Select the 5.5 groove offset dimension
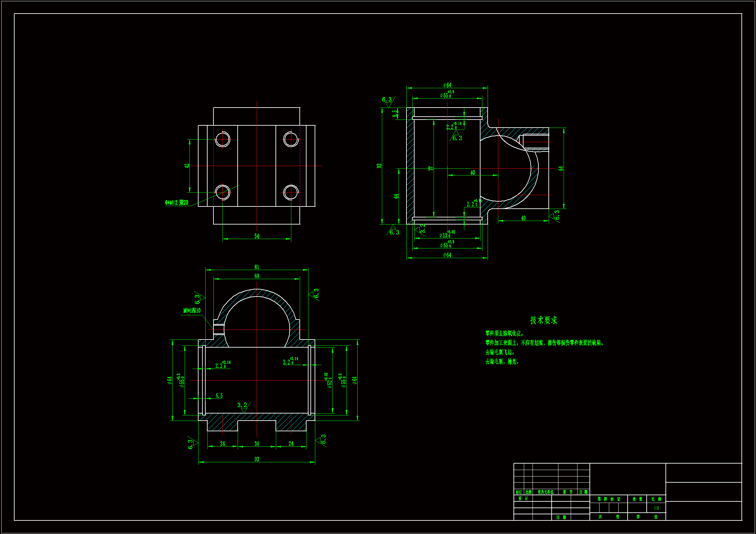The image size is (756, 534). (x=219, y=395)
